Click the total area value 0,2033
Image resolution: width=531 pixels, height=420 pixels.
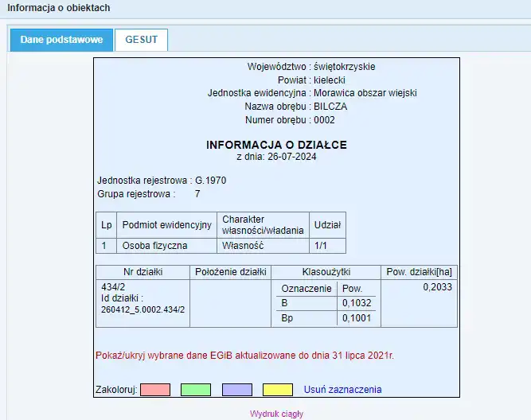[437, 287]
